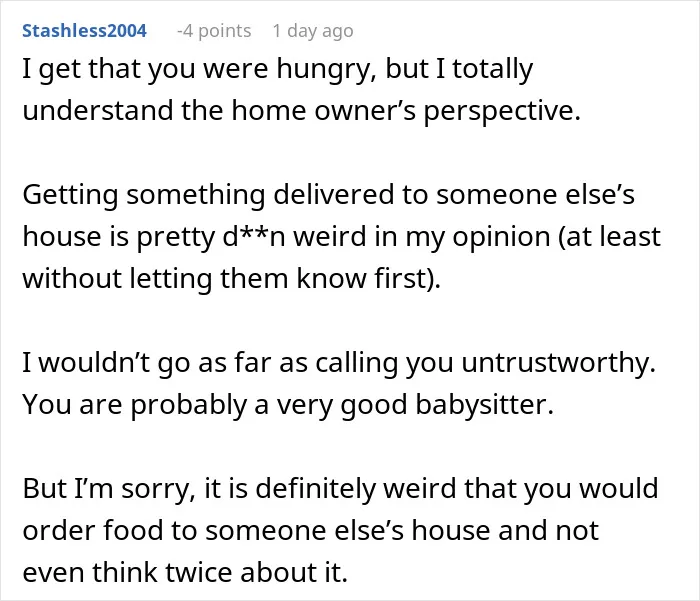The height and width of the screenshot is (601, 700).
Task: Click the line starting "But I'm sorry"
Action: (x=341, y=488)
